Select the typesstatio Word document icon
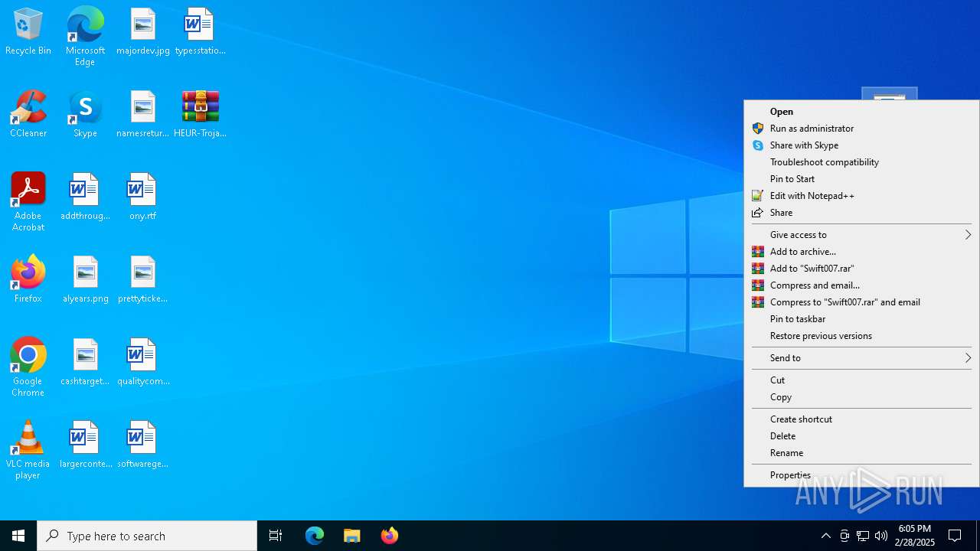Viewport: 980px width, 551px height. [x=200, y=32]
